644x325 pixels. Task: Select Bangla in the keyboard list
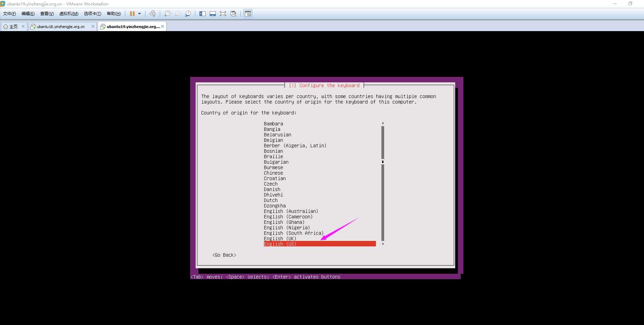point(272,129)
